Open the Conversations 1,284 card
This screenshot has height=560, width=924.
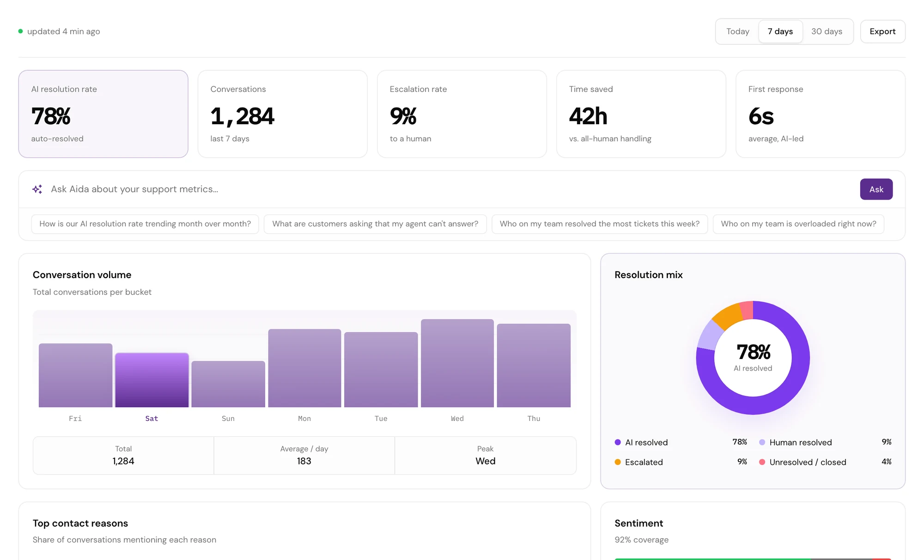(x=283, y=114)
